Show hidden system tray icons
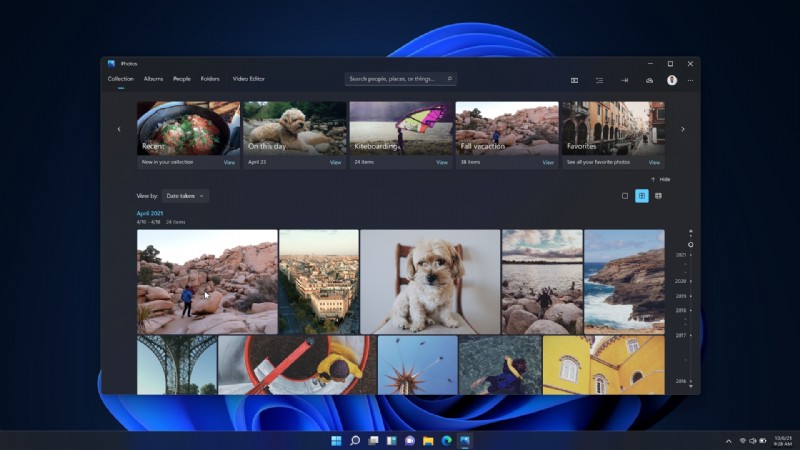Viewport: 800px width, 450px height. 729,441
